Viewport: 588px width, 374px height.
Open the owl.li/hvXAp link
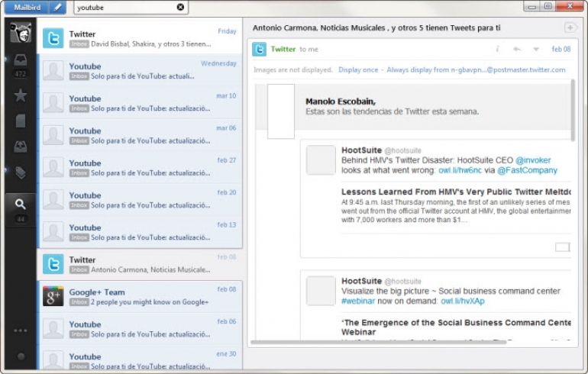click(462, 301)
